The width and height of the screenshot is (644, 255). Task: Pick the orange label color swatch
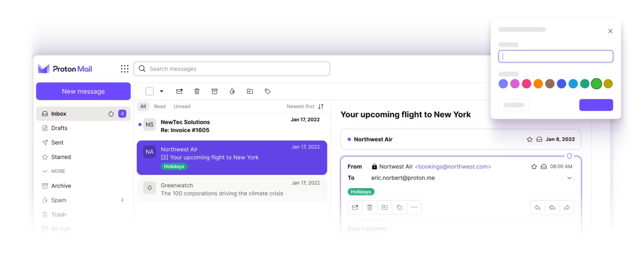(x=538, y=84)
